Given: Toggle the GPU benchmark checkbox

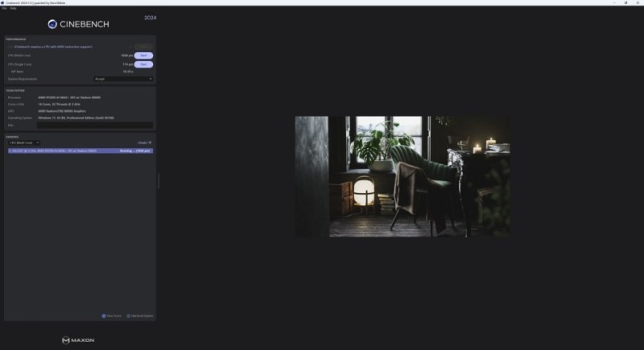Looking at the screenshot, I should (10, 47).
